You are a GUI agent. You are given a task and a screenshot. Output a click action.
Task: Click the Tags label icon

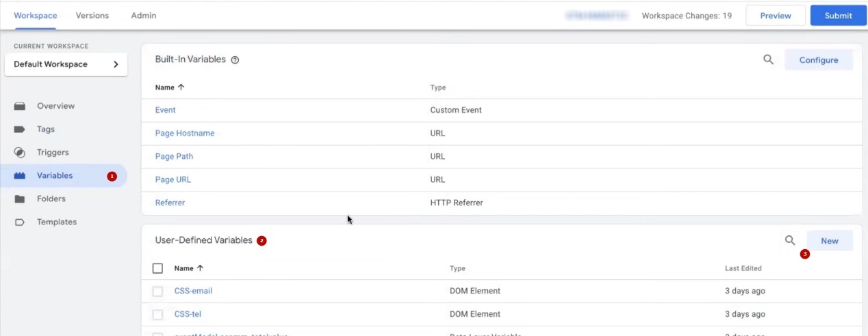[x=20, y=129]
